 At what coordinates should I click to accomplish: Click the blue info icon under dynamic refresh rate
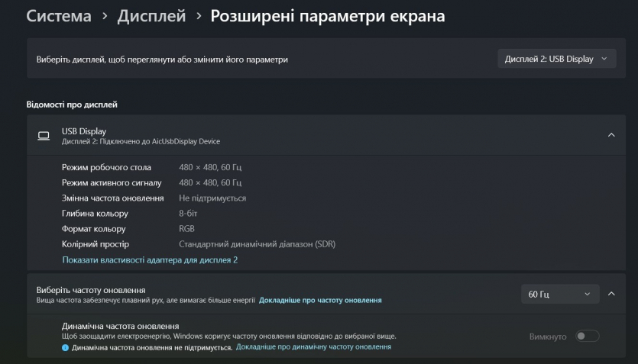pos(65,347)
